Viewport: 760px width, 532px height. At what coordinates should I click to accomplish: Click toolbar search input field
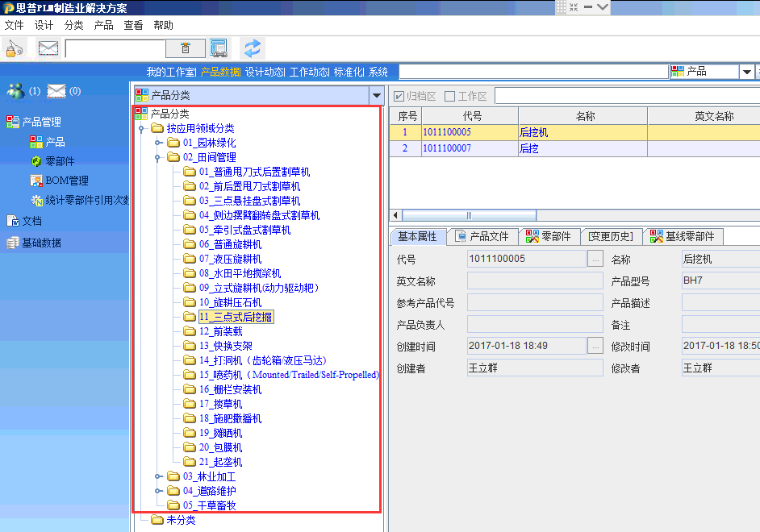115,48
